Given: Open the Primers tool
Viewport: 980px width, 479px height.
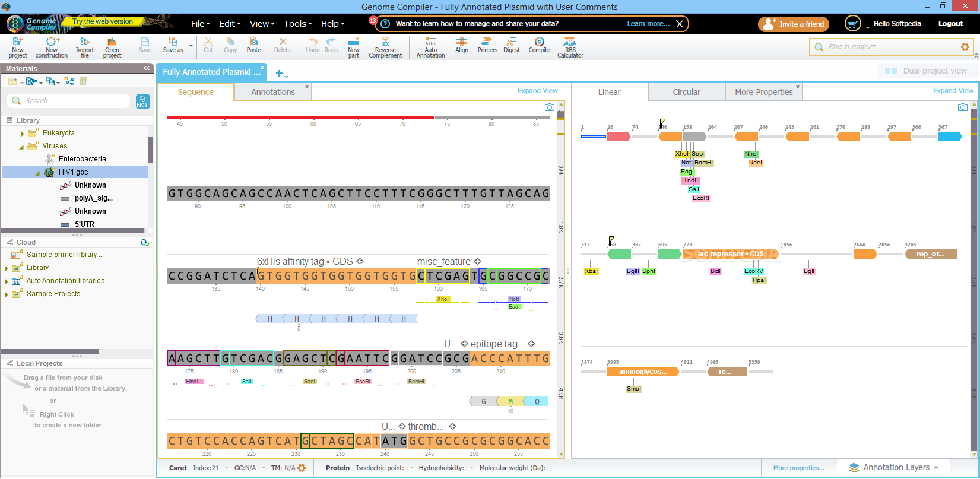Looking at the screenshot, I should click(x=487, y=45).
